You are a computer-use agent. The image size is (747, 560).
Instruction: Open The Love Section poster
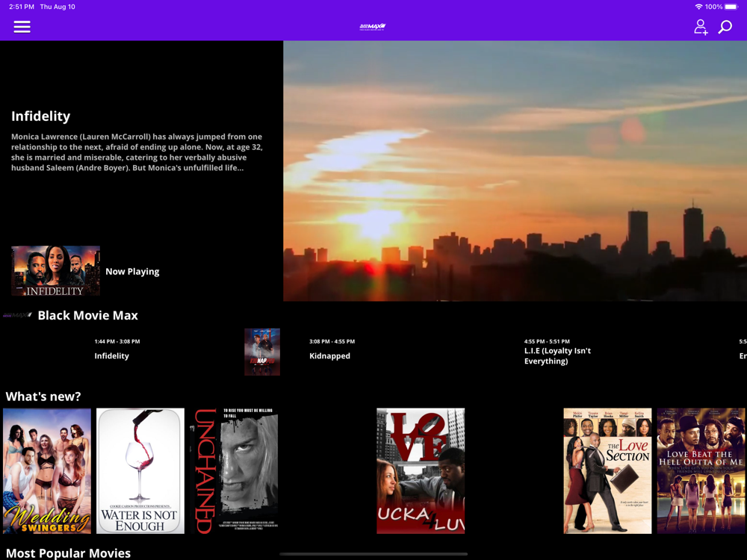pos(607,471)
